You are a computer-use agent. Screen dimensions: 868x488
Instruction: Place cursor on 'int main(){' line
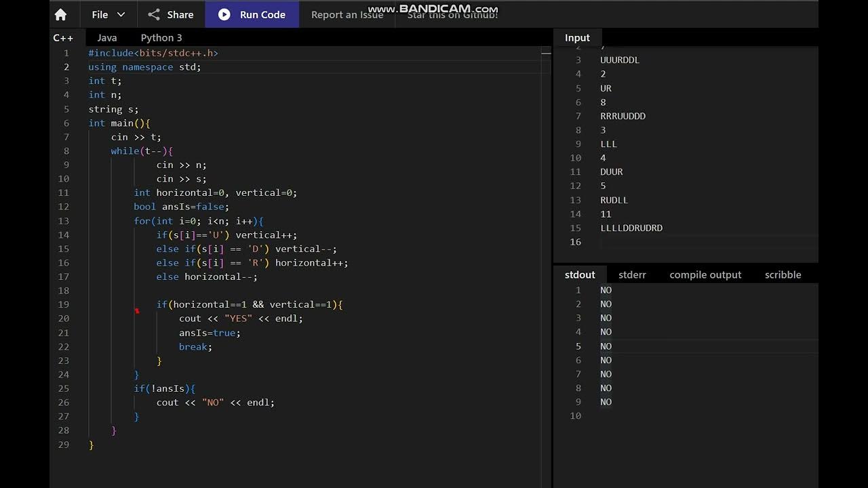119,123
